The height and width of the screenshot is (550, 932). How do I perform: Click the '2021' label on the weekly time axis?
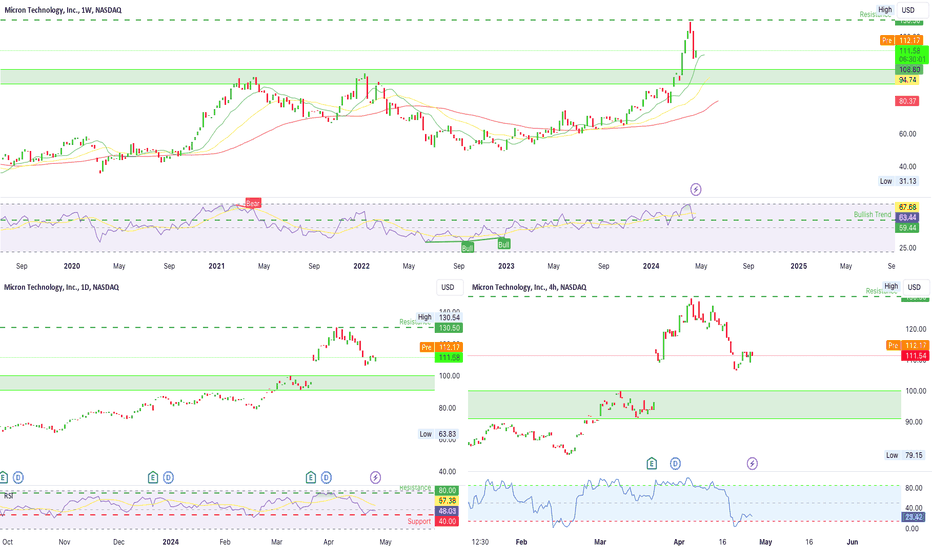(x=216, y=266)
